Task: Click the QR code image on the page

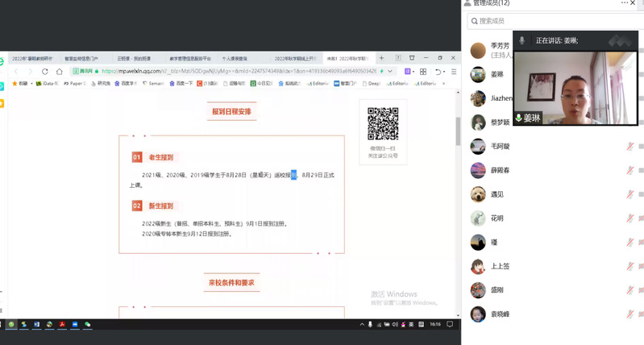Action: [383, 123]
